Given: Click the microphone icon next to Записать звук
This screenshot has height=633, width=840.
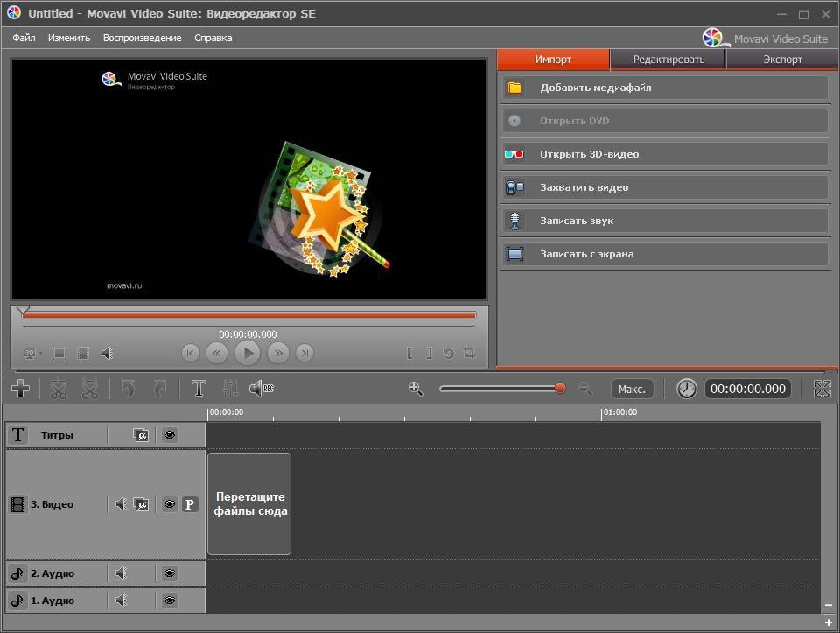Looking at the screenshot, I should click(x=514, y=221).
